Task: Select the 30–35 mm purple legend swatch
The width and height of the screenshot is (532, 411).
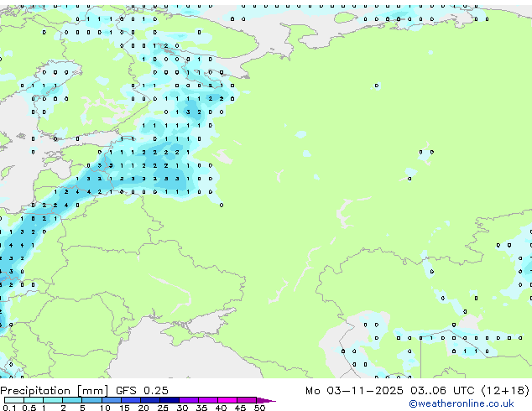Action: point(189,400)
